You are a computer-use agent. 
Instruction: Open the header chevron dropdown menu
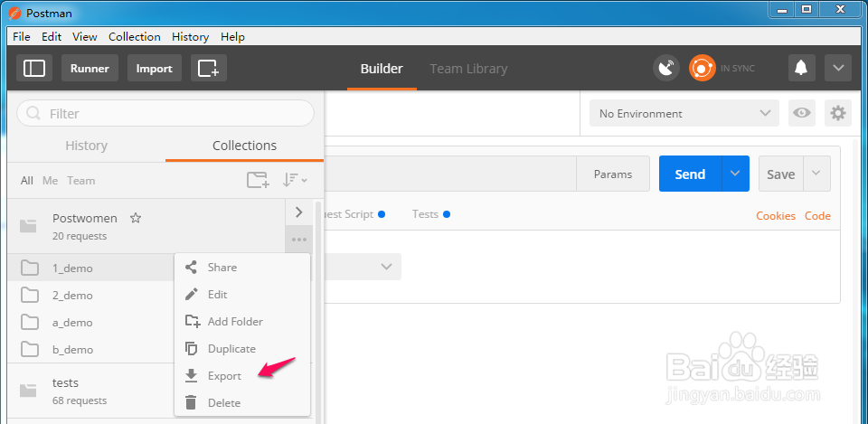click(x=838, y=68)
